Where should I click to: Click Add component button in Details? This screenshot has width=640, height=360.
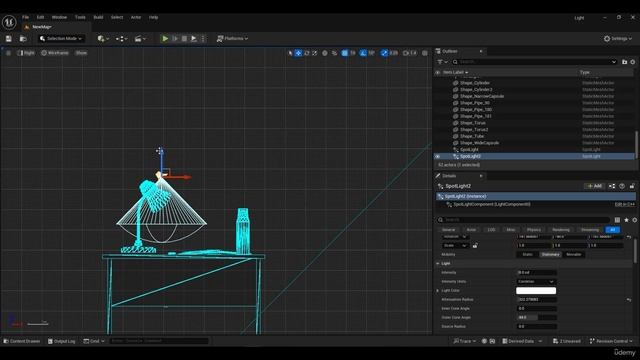(x=595, y=186)
